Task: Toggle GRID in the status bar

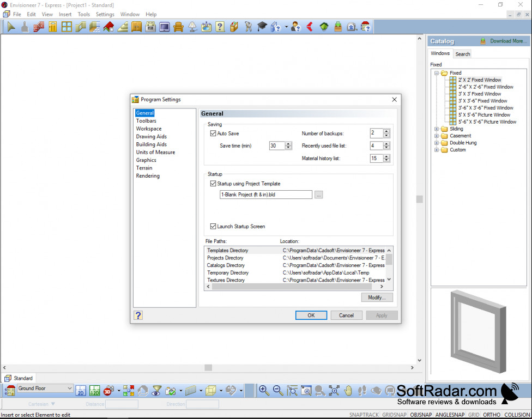Action: pyautogui.click(x=474, y=415)
